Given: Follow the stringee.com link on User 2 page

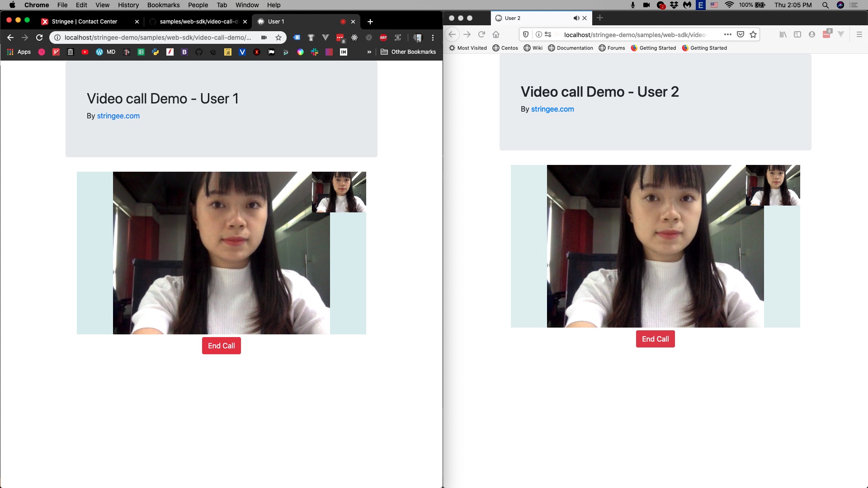Looking at the screenshot, I should coord(552,109).
